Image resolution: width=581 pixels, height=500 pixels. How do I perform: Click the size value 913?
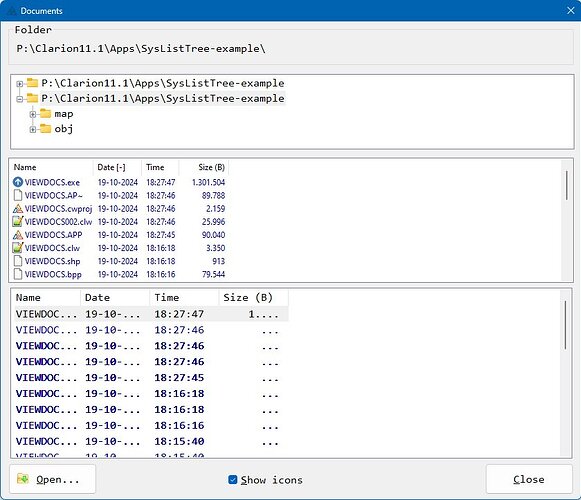click(219, 261)
